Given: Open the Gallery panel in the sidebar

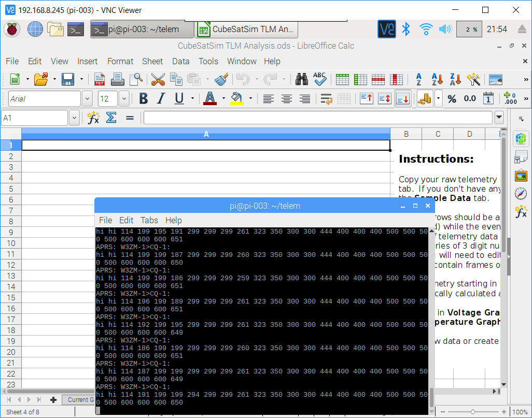Looking at the screenshot, I should (x=521, y=175).
